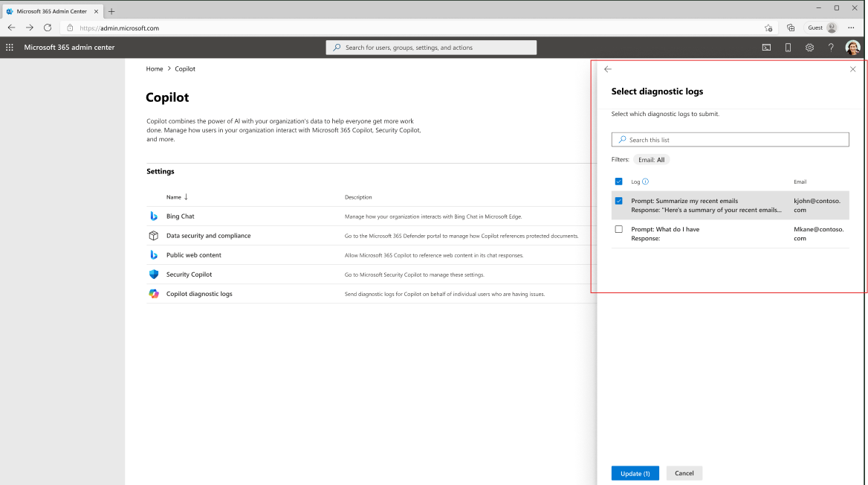Close the Select diagnostic logs panel
Viewport: 868px width, 485px height.
click(852, 69)
